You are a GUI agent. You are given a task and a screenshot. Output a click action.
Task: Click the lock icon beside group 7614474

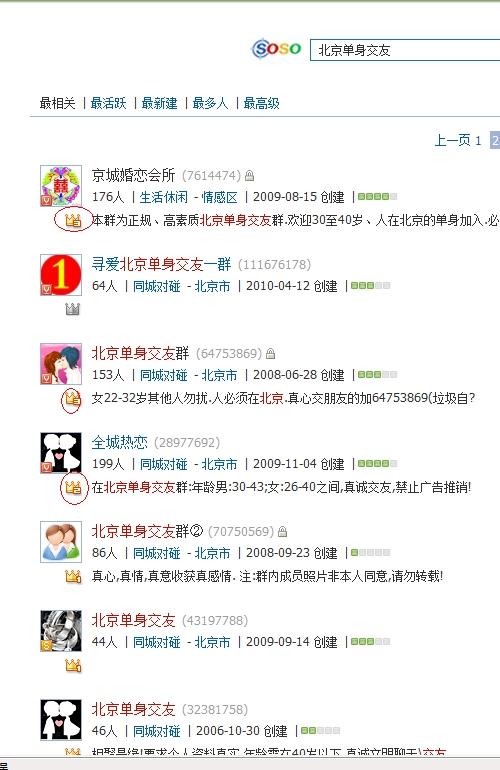(250, 175)
